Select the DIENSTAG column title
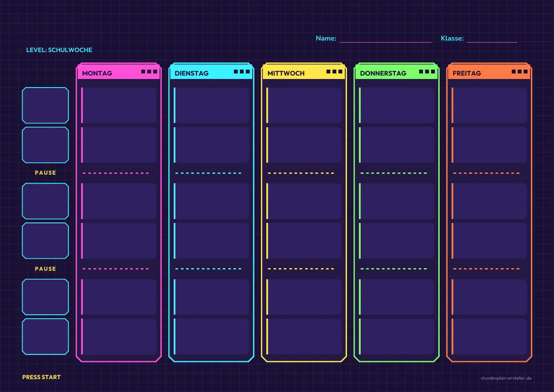This screenshot has width=554, height=392. (x=192, y=73)
